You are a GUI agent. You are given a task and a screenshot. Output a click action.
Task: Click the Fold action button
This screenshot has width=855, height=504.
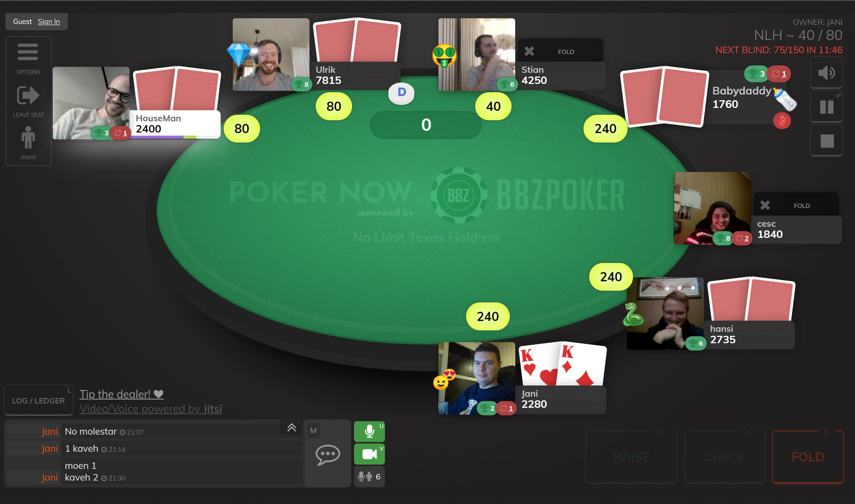click(x=808, y=457)
